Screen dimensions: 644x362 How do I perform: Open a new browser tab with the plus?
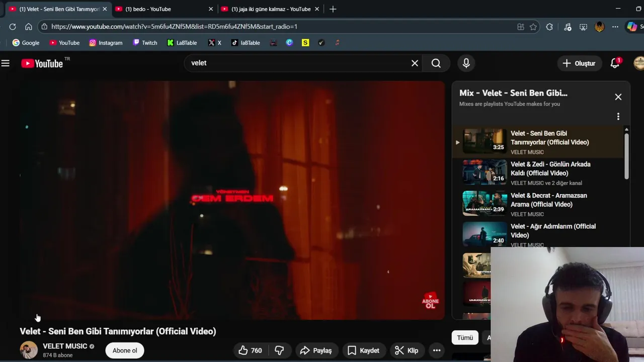333,9
